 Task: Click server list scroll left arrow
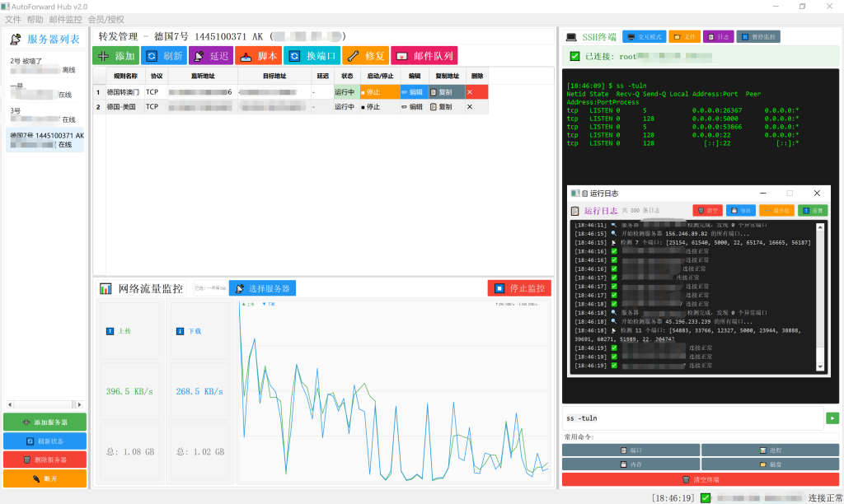[10, 404]
